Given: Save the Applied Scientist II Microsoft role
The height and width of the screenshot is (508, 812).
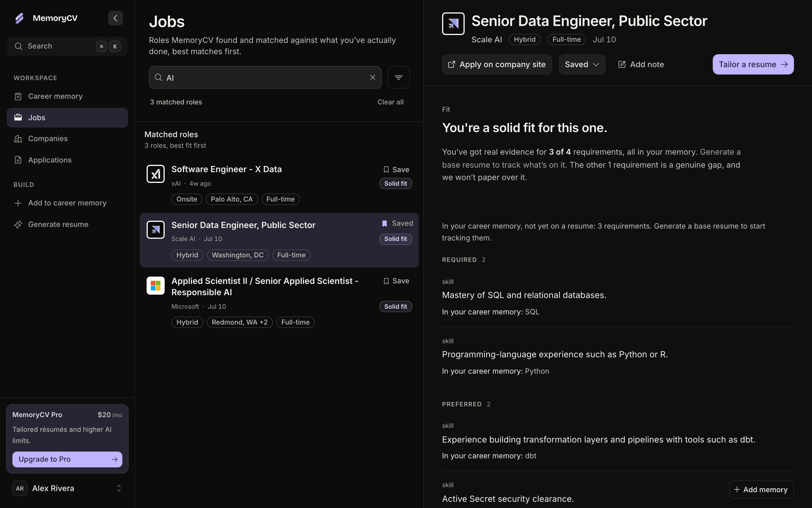Looking at the screenshot, I should pos(396,281).
